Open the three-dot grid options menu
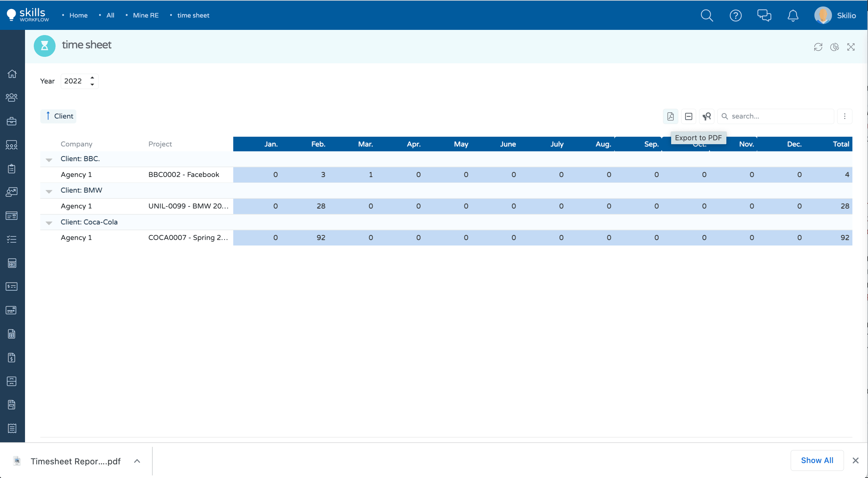The image size is (868, 478). [844, 116]
